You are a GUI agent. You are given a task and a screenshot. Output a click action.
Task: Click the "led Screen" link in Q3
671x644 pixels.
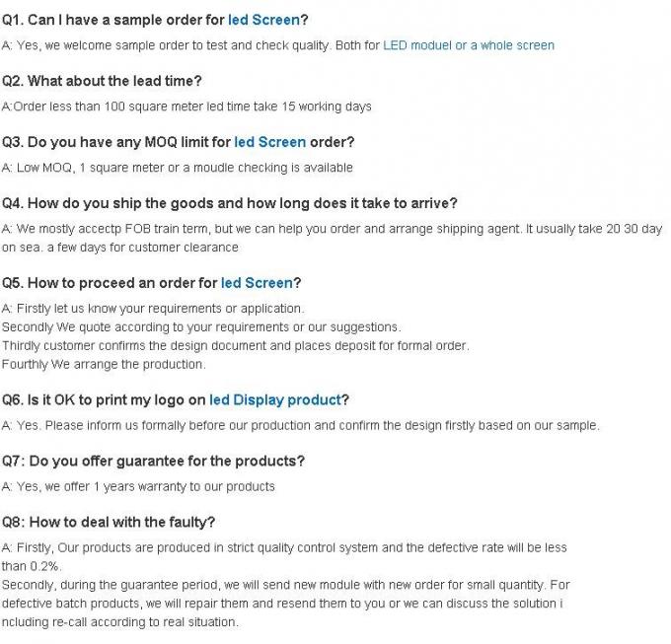pos(269,142)
